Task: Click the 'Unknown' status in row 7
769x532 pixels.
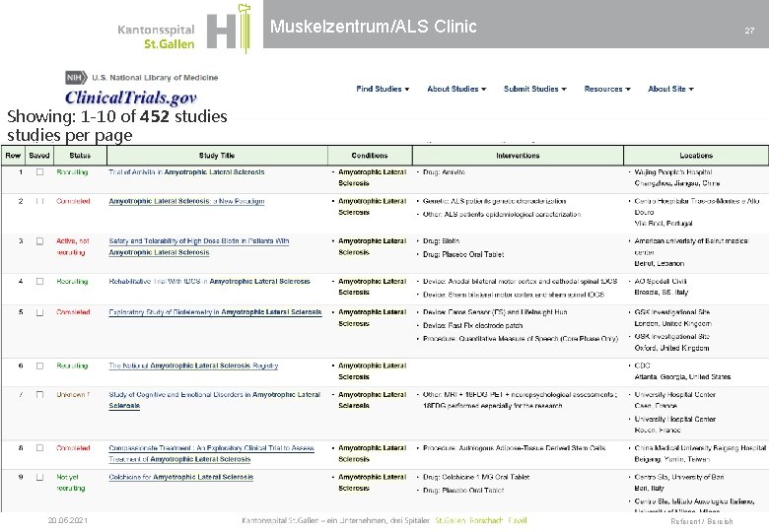Action: pos(73,394)
